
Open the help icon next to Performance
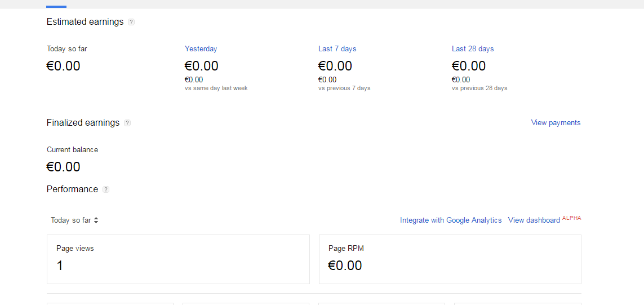(106, 189)
